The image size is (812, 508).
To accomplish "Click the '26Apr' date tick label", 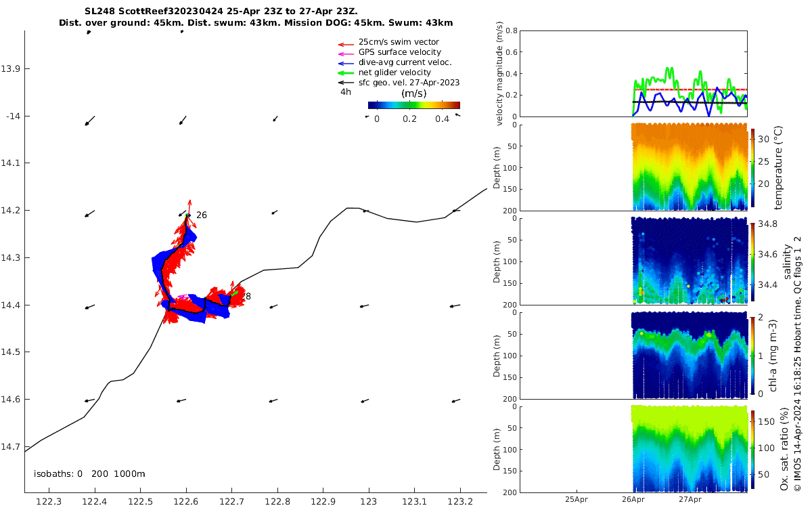I will pyautogui.click(x=633, y=499).
